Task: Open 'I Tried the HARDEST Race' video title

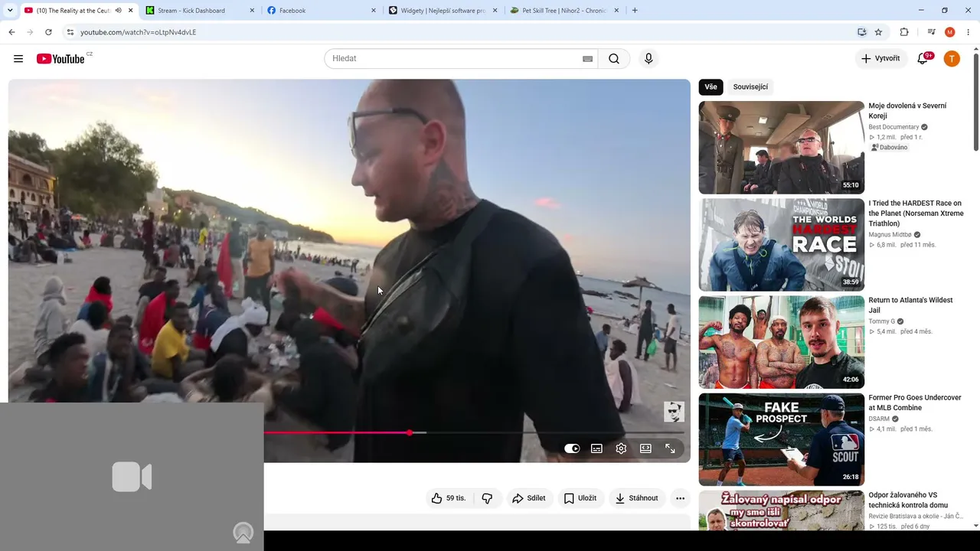Action: [x=916, y=214]
